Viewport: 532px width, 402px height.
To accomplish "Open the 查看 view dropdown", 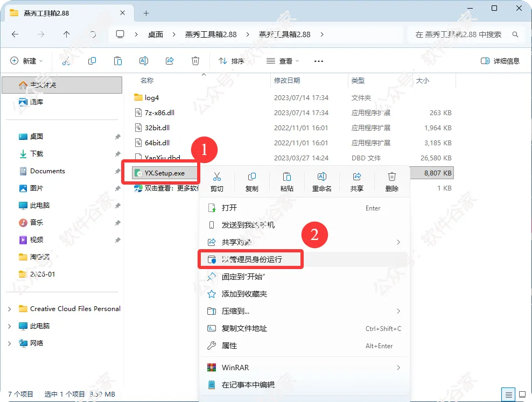I will tap(283, 61).
